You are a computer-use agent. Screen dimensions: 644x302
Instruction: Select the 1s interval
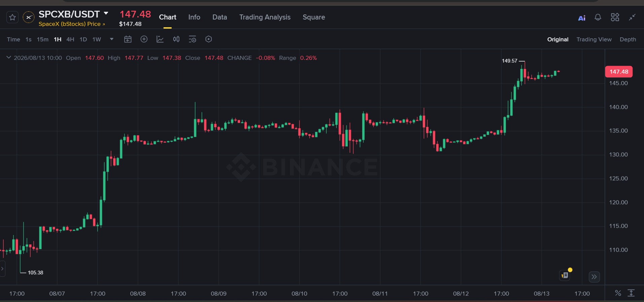point(29,39)
